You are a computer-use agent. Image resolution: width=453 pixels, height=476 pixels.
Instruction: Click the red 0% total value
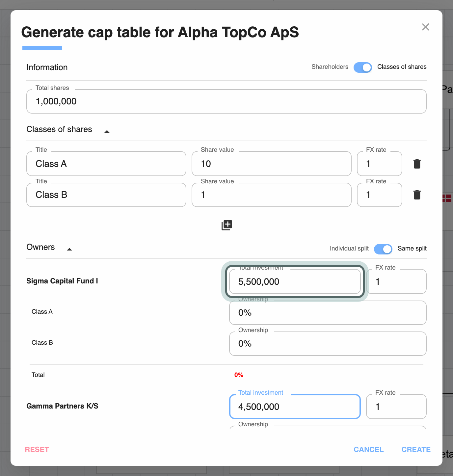pyautogui.click(x=239, y=375)
